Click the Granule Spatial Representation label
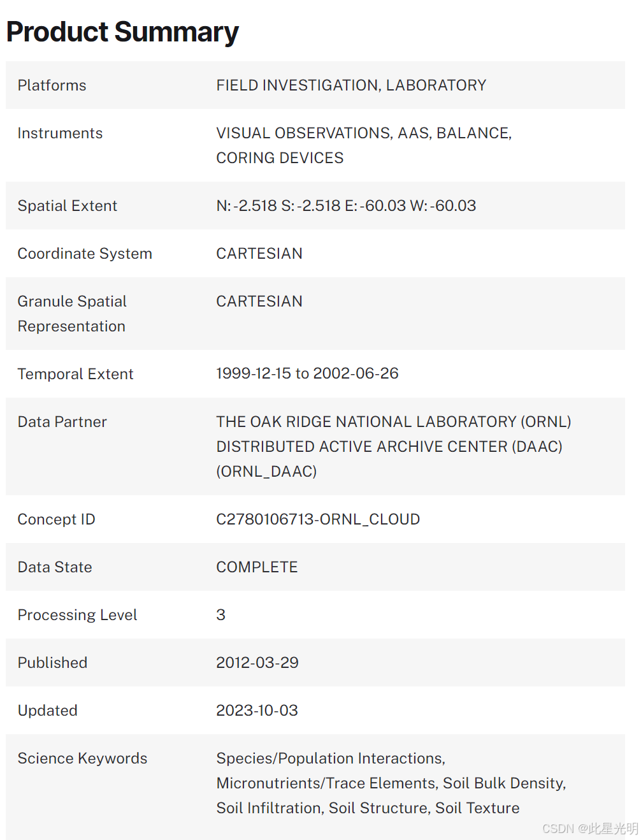Screen dimensions: 641x840 [x=71, y=314]
